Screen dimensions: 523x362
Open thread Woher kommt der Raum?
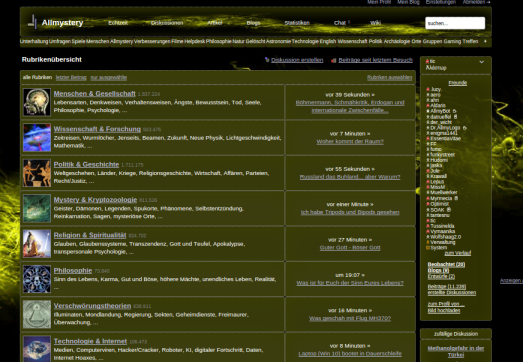pos(350,141)
